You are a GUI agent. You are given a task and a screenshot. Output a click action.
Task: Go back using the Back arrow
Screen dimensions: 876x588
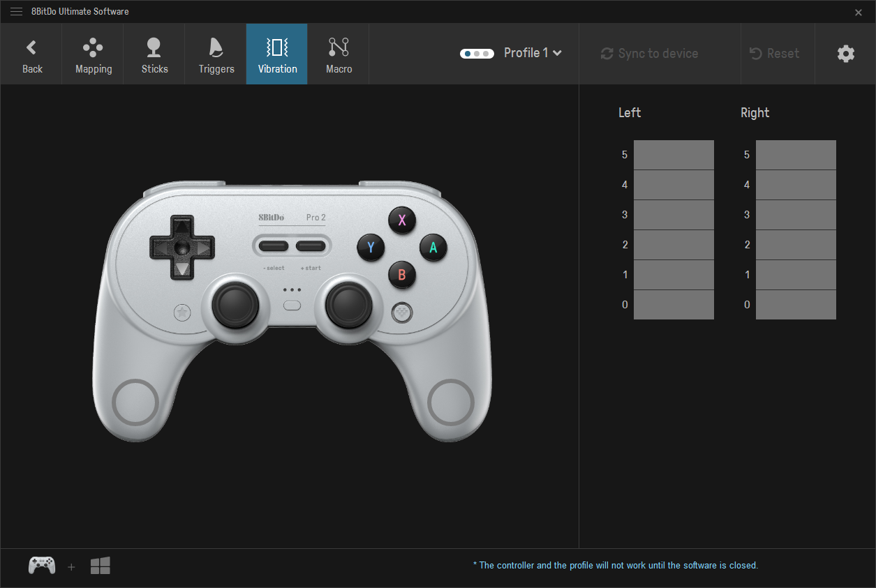point(32,54)
